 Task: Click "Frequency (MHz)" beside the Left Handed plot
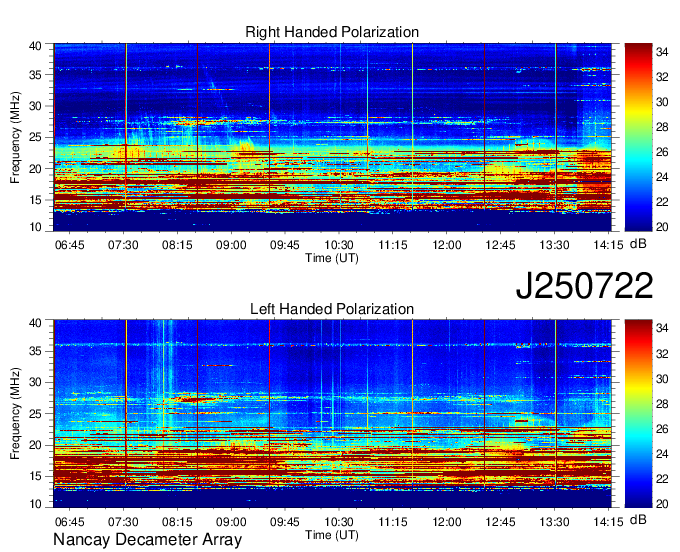(15, 414)
